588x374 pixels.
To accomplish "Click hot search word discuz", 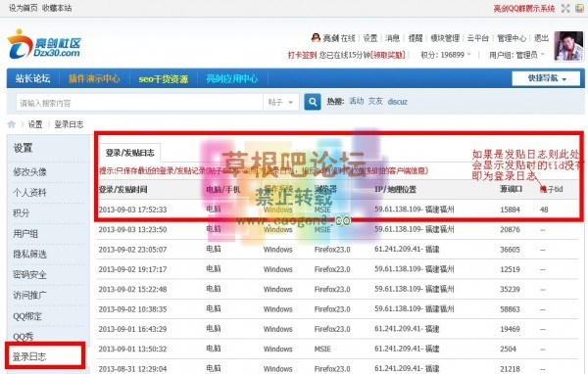I will (x=398, y=102).
